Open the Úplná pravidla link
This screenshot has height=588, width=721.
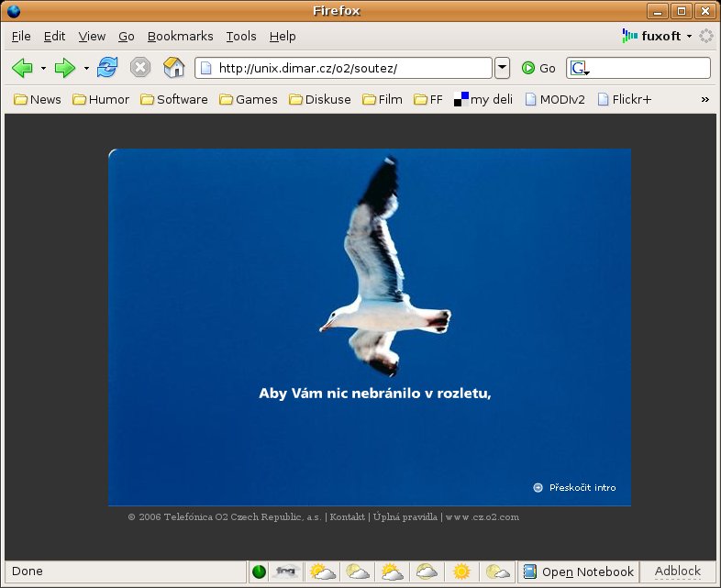pyautogui.click(x=405, y=516)
